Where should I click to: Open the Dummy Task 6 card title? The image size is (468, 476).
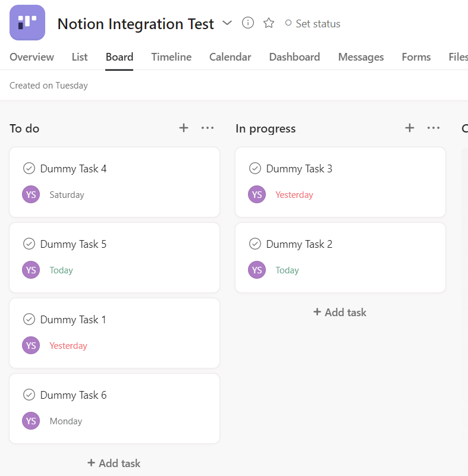pos(73,395)
